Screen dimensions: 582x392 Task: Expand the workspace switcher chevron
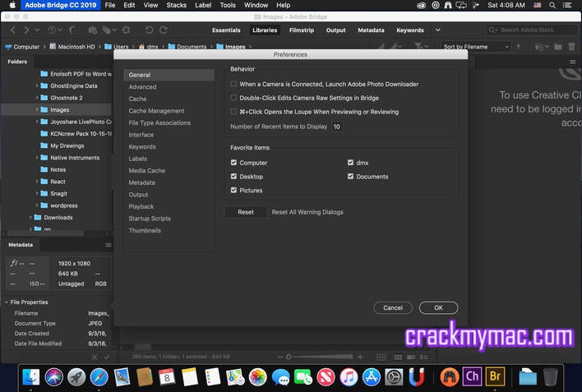coord(438,30)
